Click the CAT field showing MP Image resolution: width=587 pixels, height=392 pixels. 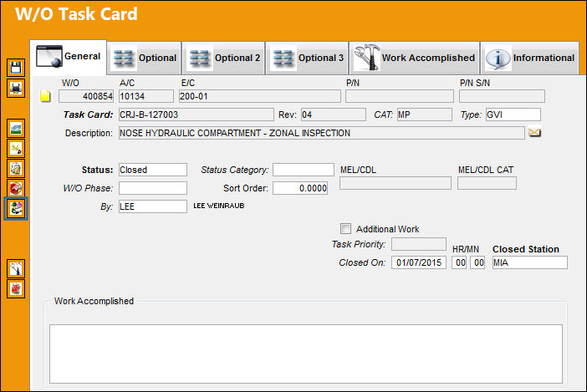[x=425, y=115]
